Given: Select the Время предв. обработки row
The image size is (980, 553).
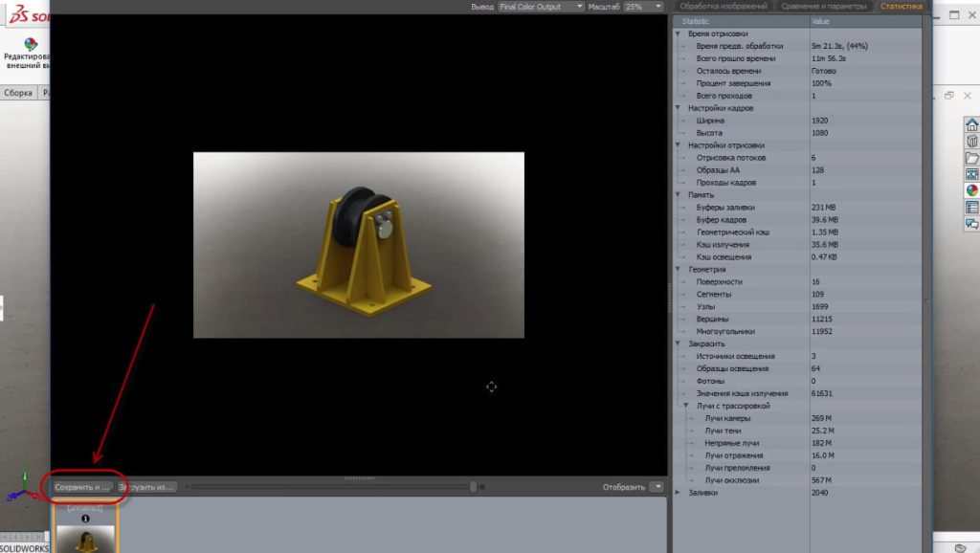Looking at the screenshot, I should point(797,46).
